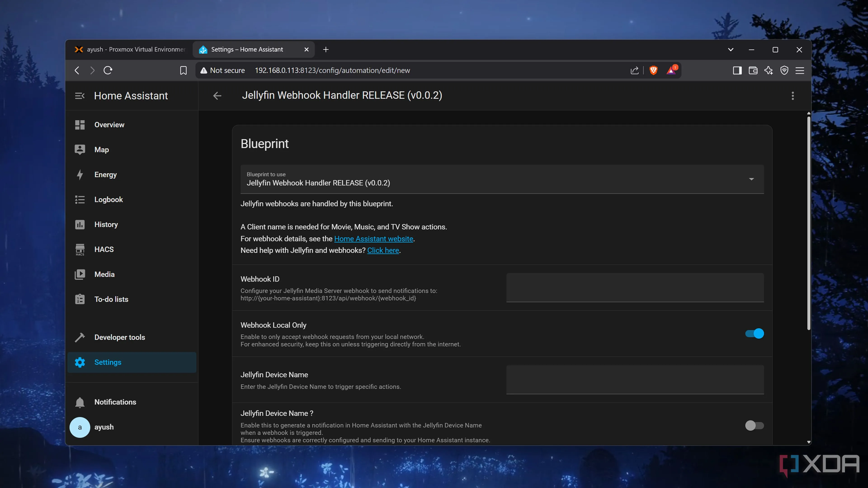Click the share page icon
868x488 pixels.
[634, 70]
